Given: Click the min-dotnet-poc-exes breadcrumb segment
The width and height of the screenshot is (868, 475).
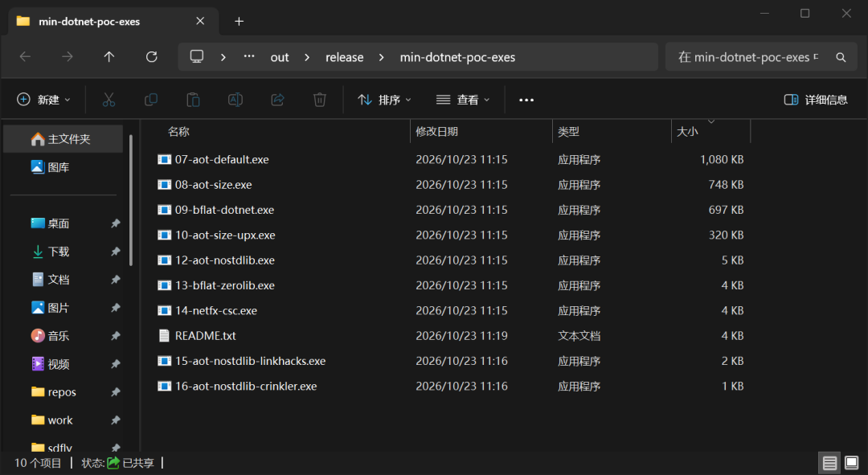Looking at the screenshot, I should [x=457, y=57].
